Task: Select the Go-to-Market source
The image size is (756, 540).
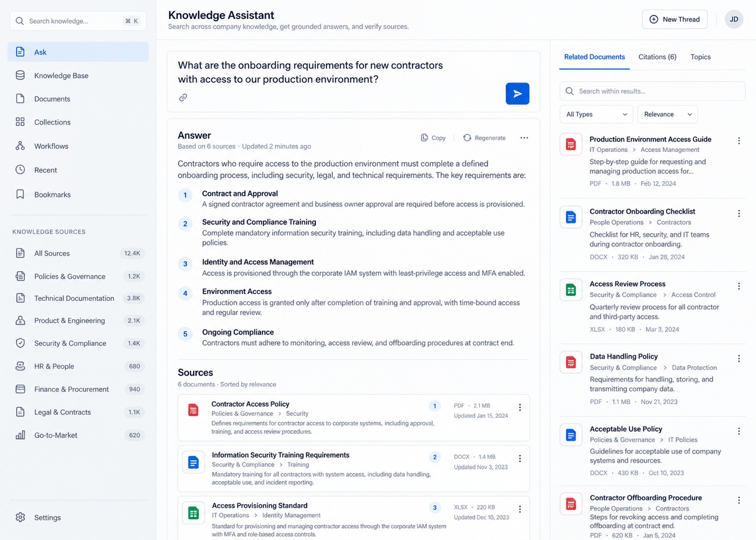Action: click(x=78, y=435)
